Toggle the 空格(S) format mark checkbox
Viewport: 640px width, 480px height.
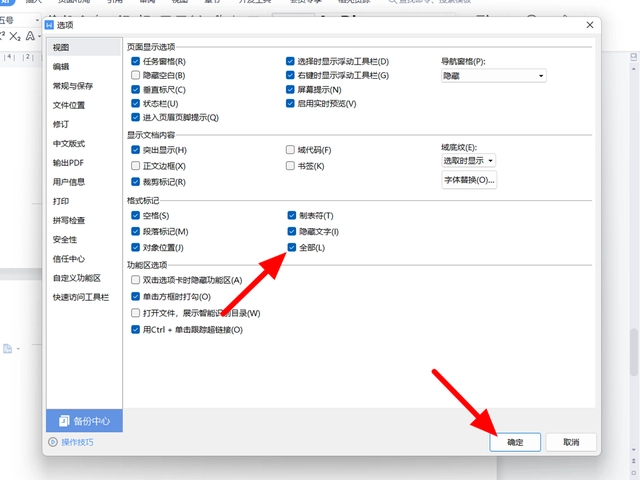[136, 216]
